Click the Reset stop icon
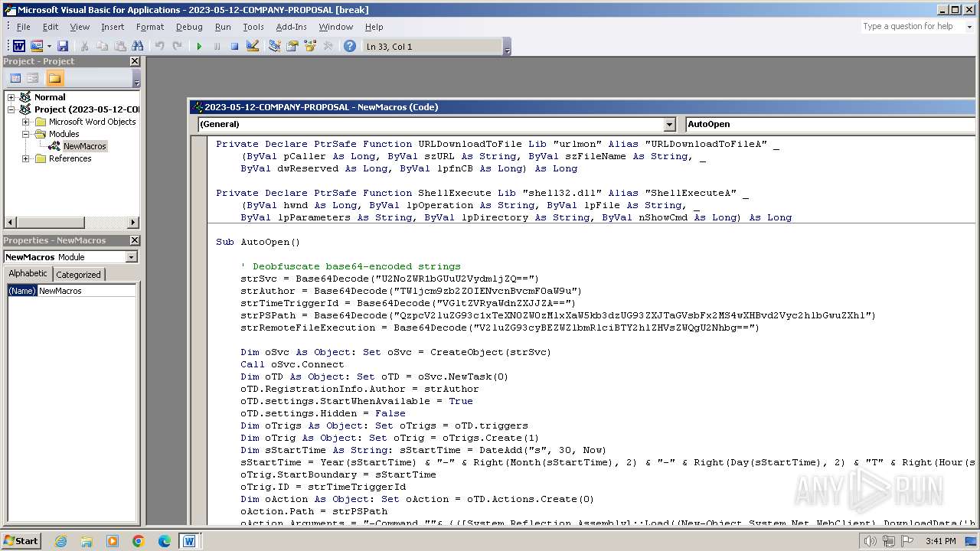The width and height of the screenshot is (980, 551). tap(234, 47)
